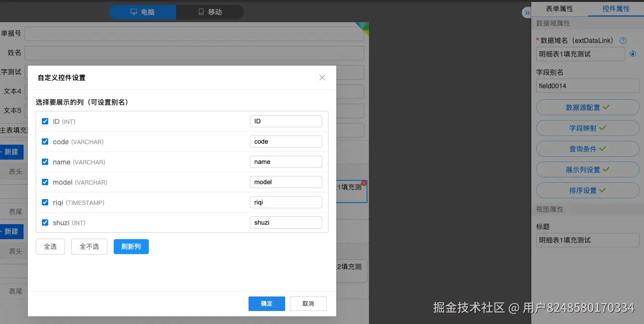
Task: Click 标题 input in 视图属性
Action: click(588, 240)
